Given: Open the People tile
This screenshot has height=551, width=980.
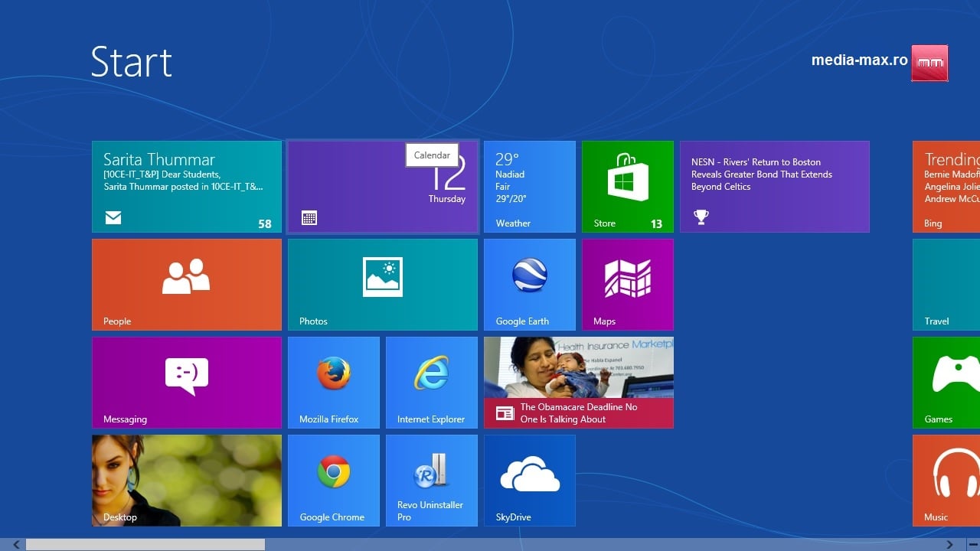Looking at the screenshot, I should (x=187, y=285).
